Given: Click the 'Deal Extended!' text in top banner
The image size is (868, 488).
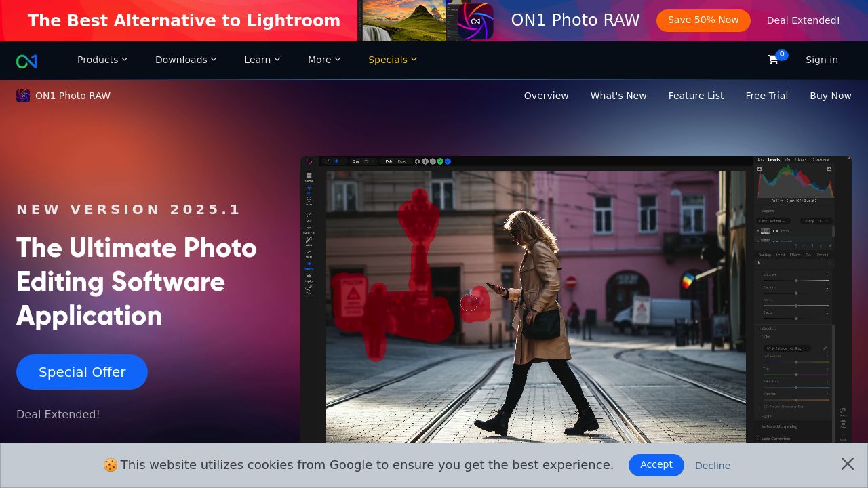Looking at the screenshot, I should click(804, 20).
